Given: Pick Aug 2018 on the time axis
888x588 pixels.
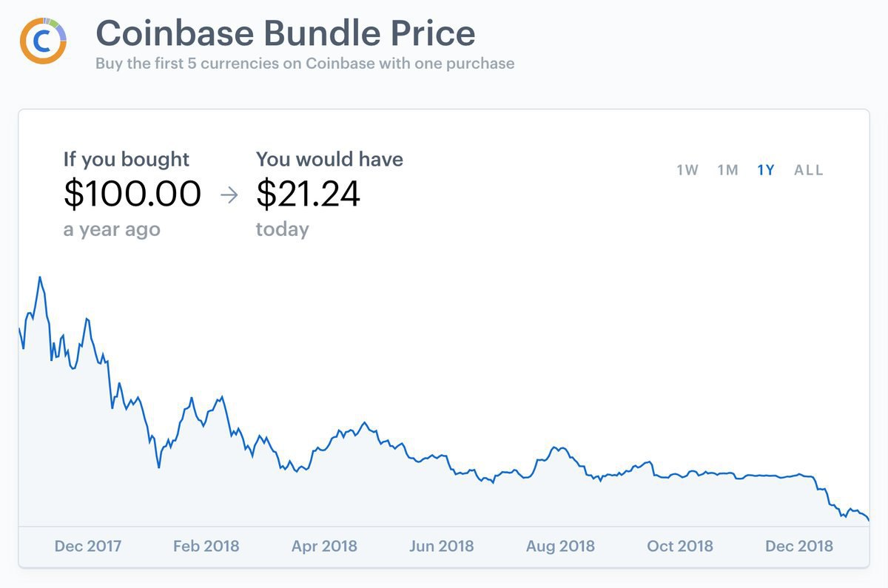Looking at the screenshot, I should 560,547.
